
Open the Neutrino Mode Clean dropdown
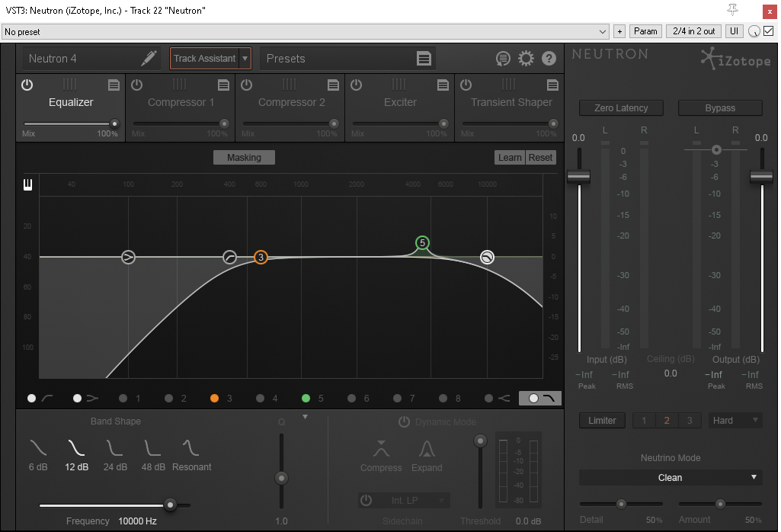click(x=671, y=477)
